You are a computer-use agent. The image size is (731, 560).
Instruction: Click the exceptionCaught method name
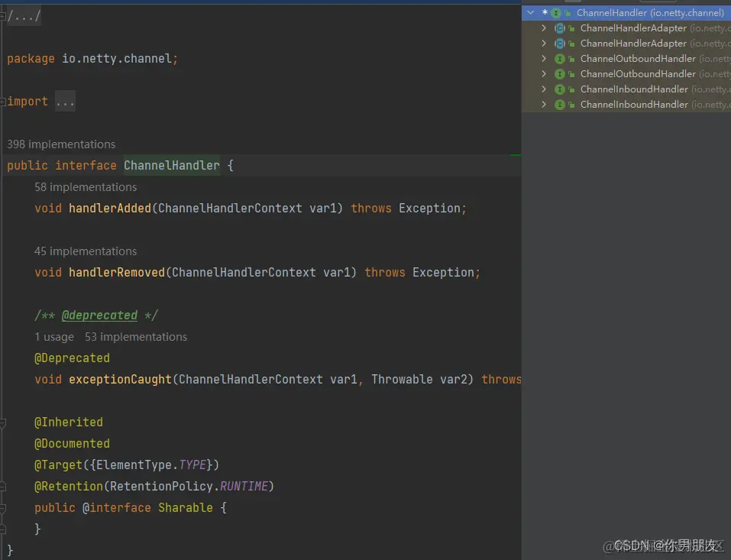pos(120,380)
